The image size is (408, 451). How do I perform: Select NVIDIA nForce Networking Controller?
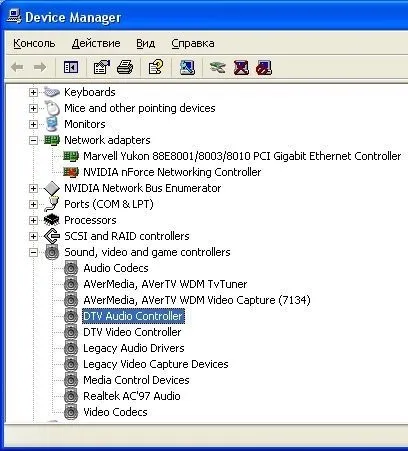click(172, 172)
